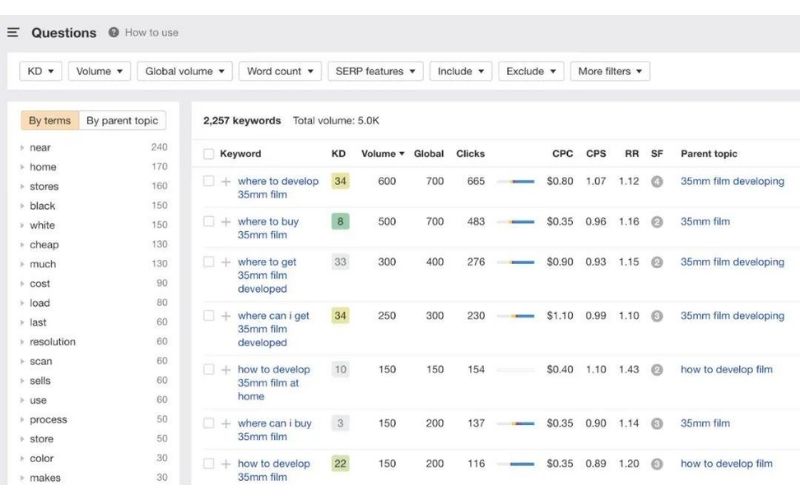
Task: Check 'how to develop 35mm film at home' row
Action: [208, 369]
